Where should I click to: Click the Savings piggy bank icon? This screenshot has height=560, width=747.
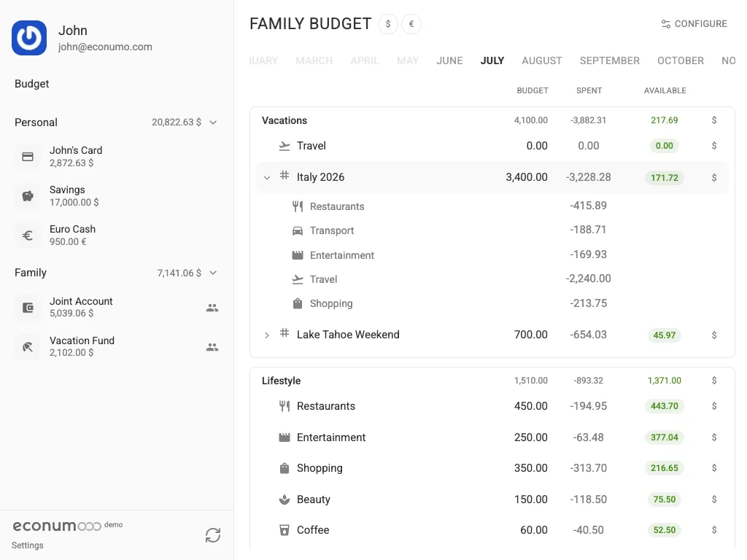[x=28, y=195]
